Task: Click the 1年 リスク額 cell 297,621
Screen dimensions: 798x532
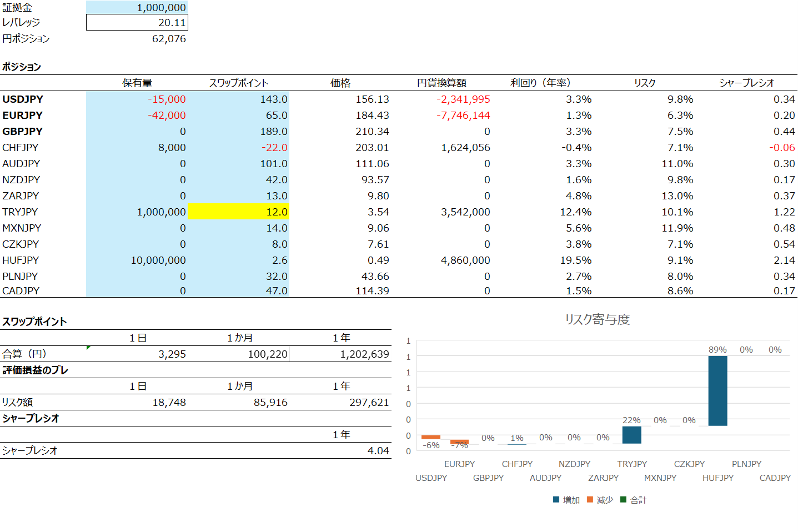Action: tap(341, 402)
